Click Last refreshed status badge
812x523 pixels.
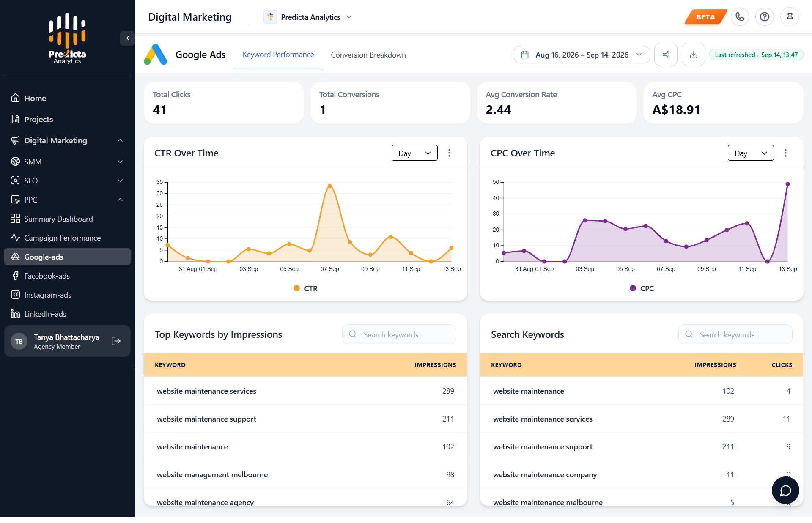coord(756,55)
